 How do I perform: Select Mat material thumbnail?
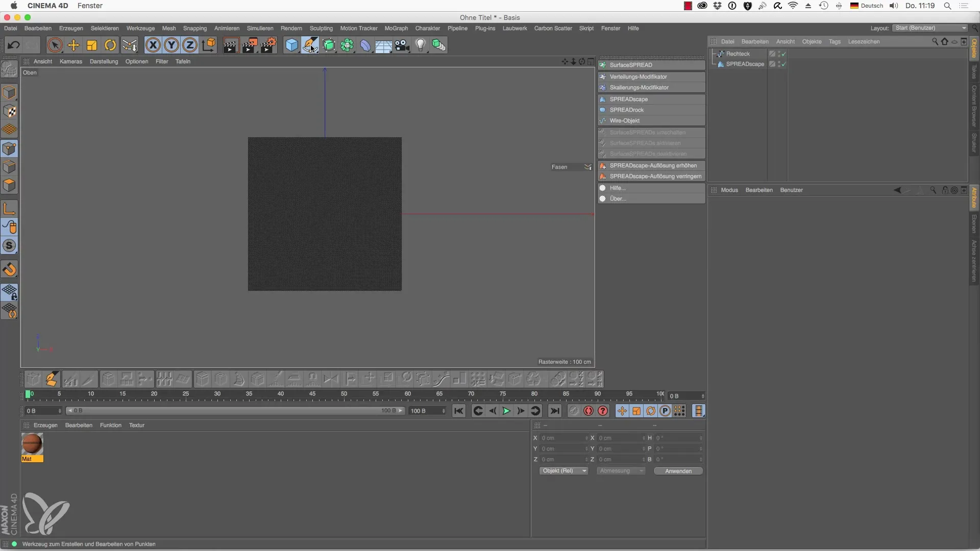[32, 443]
